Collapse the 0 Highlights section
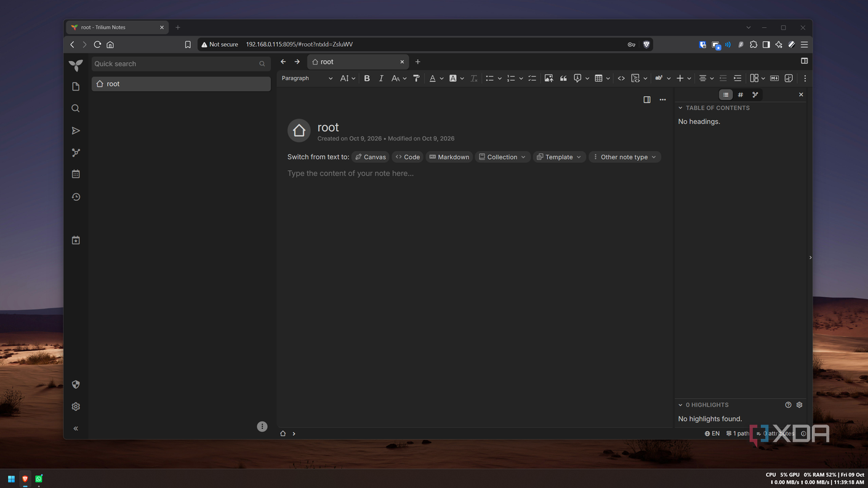The image size is (868, 488). coord(680,405)
